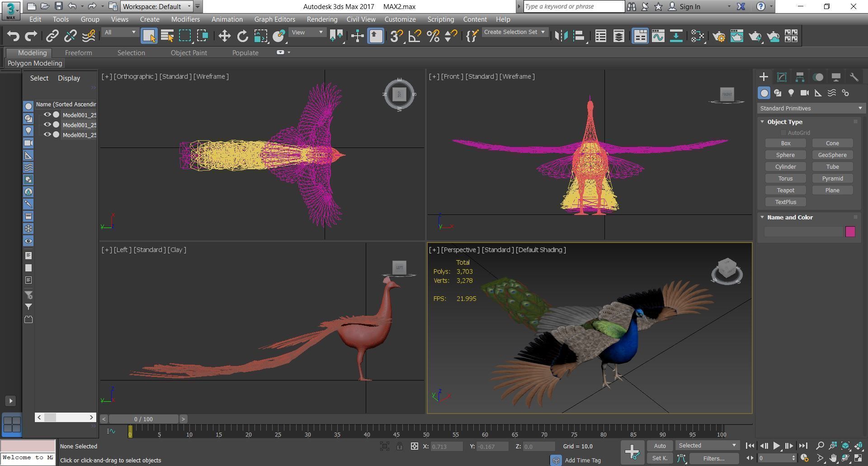Image resolution: width=868 pixels, height=466 pixels.
Task: Activate the Select and Rotate tool
Action: point(242,36)
